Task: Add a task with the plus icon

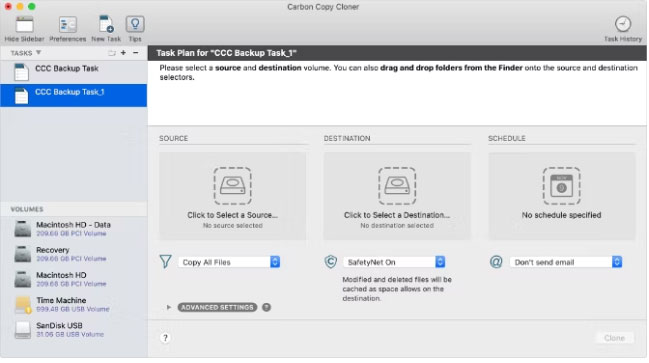Action: point(123,53)
